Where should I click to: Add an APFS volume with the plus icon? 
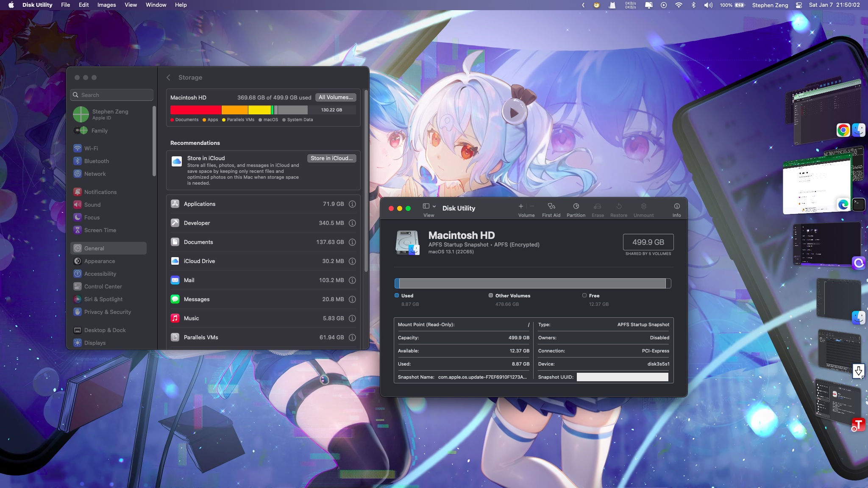coord(521,206)
